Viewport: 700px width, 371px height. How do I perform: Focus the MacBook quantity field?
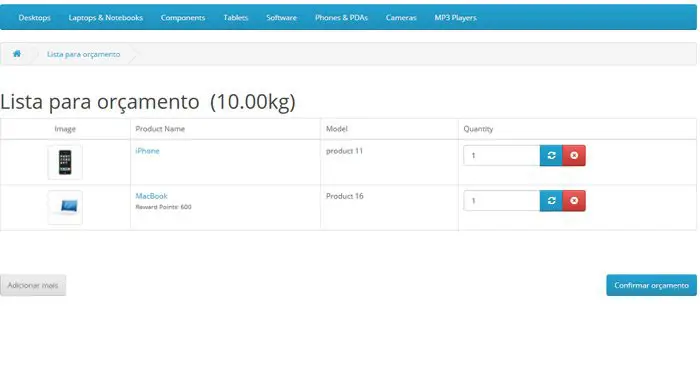(502, 201)
